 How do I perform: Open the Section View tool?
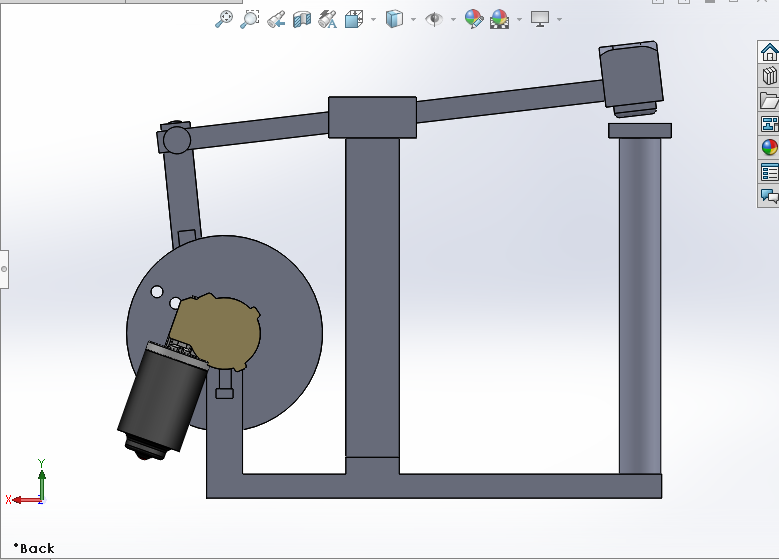[302, 19]
